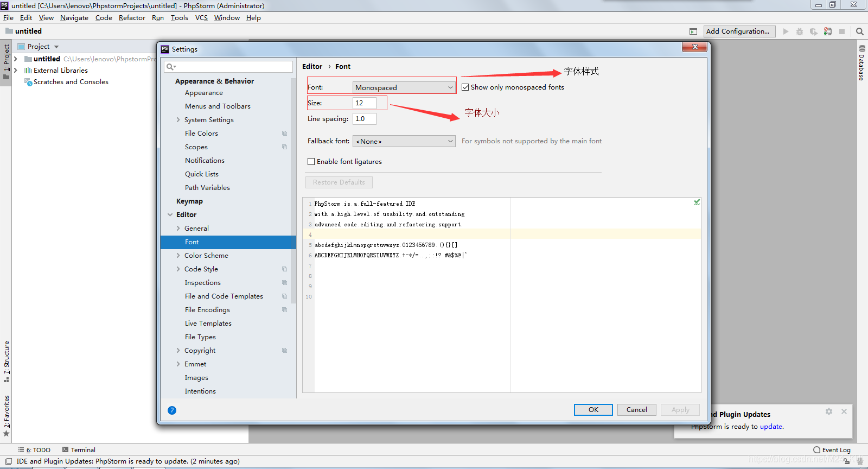
Task: Select Appearance in the settings tree
Action: (203, 93)
